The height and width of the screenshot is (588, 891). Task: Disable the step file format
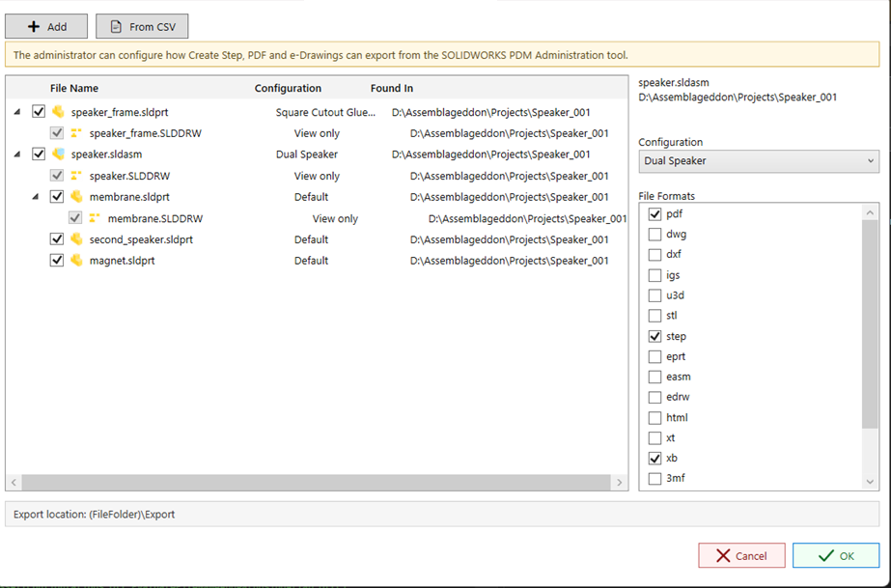click(654, 336)
